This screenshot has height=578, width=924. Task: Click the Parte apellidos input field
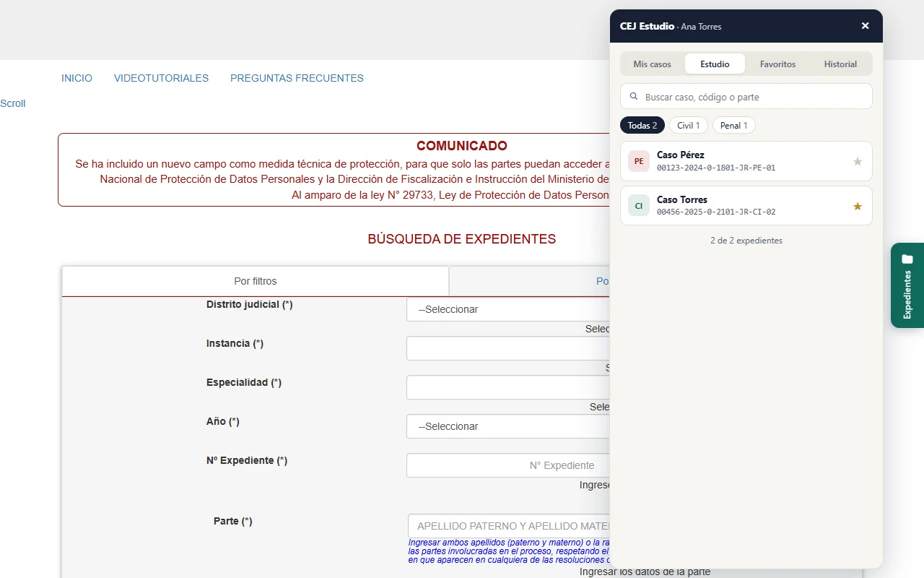coord(509,526)
